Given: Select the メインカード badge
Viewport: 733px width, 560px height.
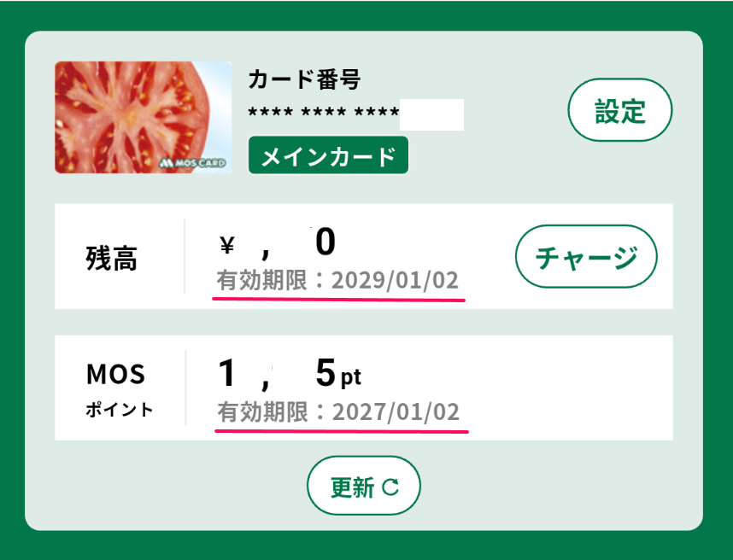Looking at the screenshot, I should [328, 155].
